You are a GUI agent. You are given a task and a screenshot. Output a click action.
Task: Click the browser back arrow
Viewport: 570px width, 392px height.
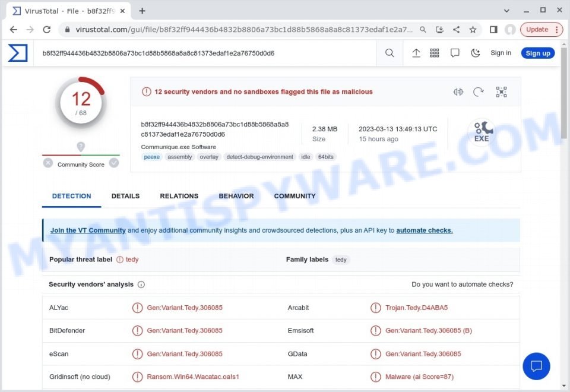(x=14, y=30)
